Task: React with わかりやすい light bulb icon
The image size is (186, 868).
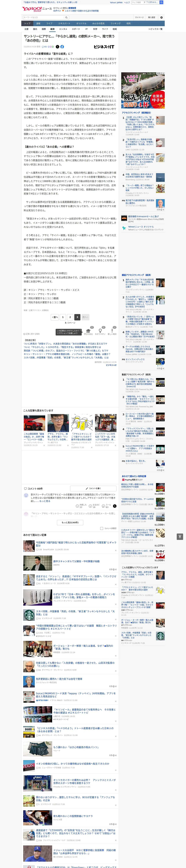Action: (x=100, y=331)
